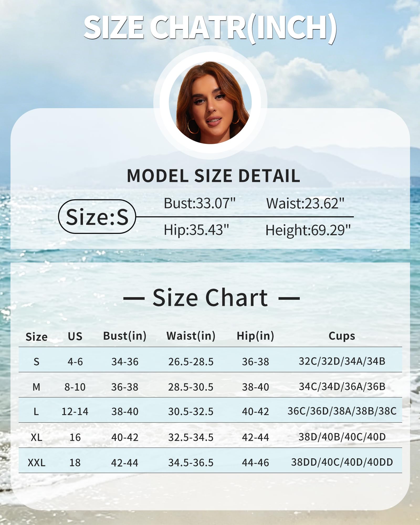Click the hip '40-42' cell
Viewport: 420px width, 525px height.
click(255, 411)
